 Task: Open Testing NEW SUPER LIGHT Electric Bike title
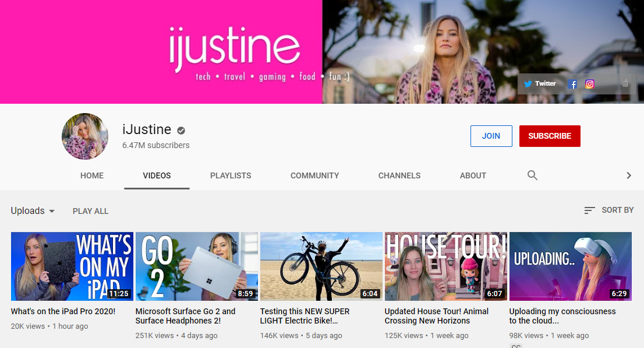pos(305,316)
